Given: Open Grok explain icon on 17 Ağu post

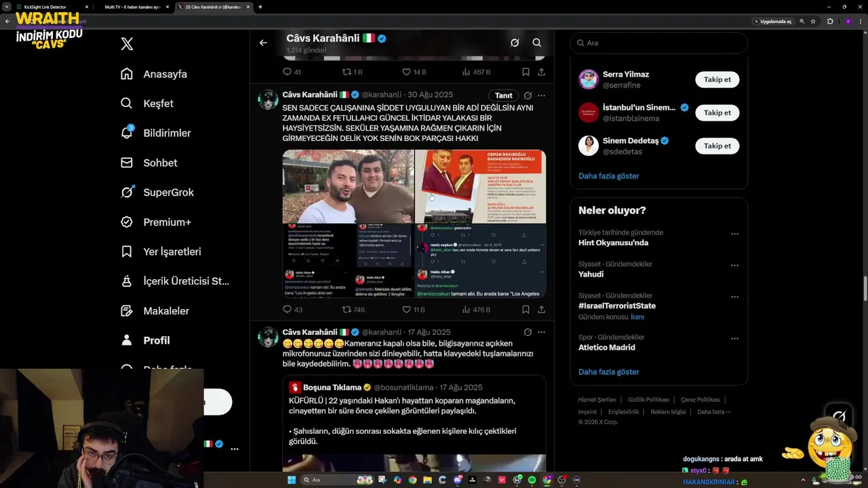Looking at the screenshot, I should [528, 332].
